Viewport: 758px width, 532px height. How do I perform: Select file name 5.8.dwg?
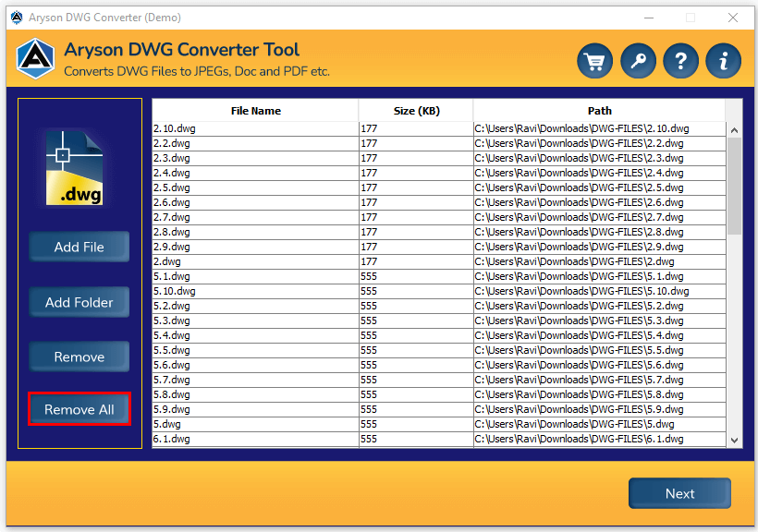click(255, 394)
